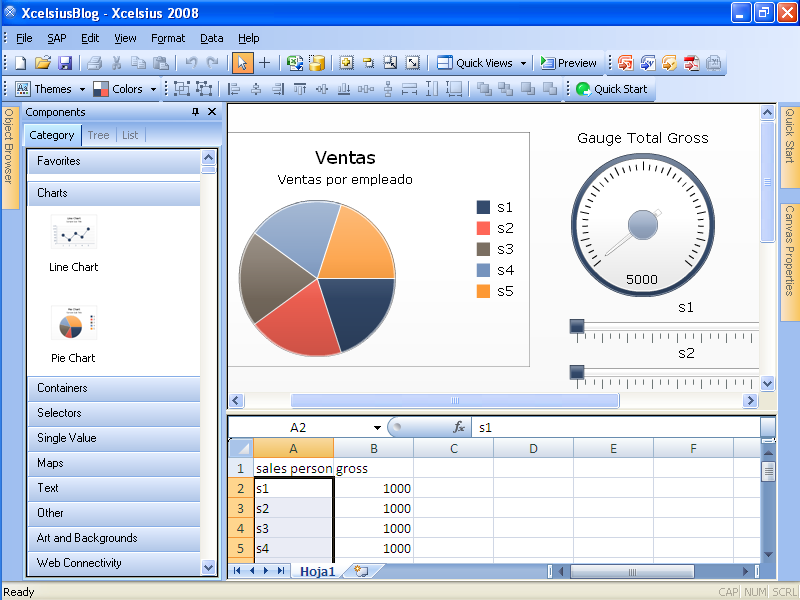Image resolution: width=800 pixels, height=600 pixels.
Task: Click the canvas horizontal scrollbar thumb
Action: [x=455, y=401]
